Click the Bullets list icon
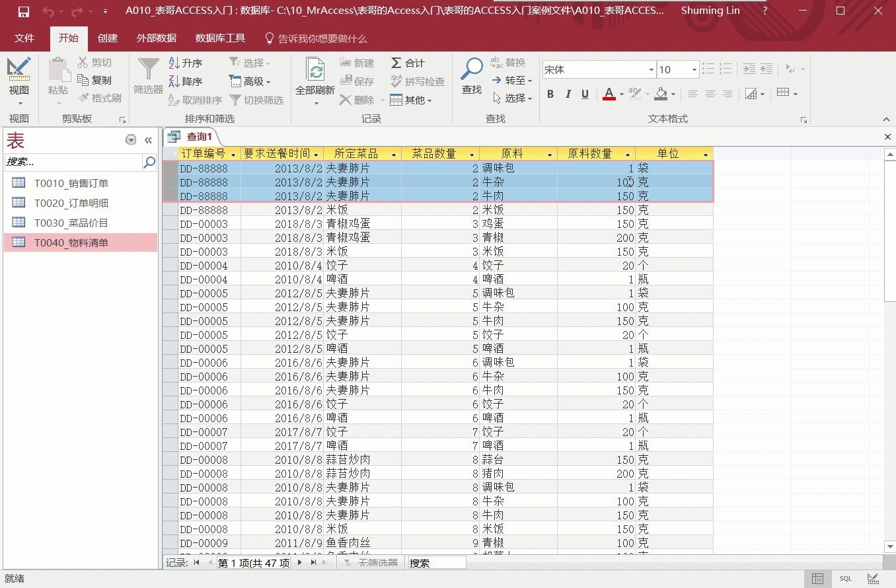The height and width of the screenshot is (588, 896). click(708, 69)
